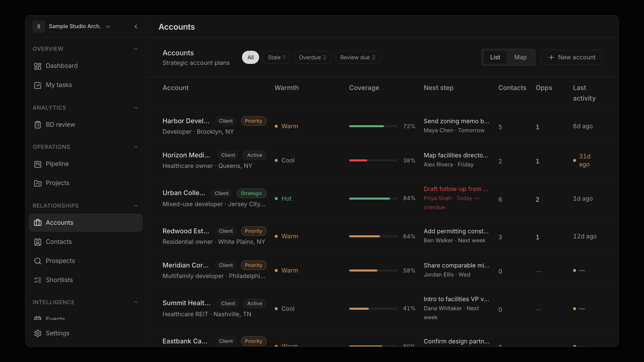Open the Projects folder icon
This screenshot has width=644, height=362.
pyautogui.click(x=38, y=183)
